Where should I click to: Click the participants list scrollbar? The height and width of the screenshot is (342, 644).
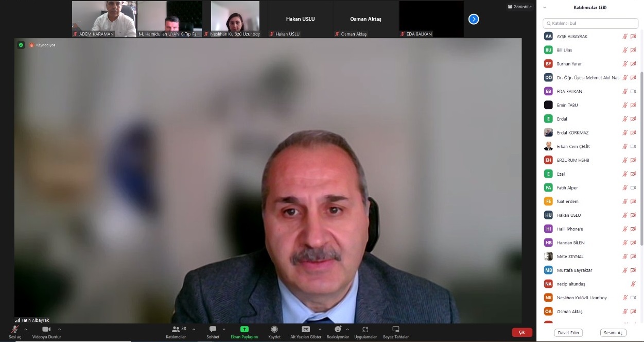point(641,155)
